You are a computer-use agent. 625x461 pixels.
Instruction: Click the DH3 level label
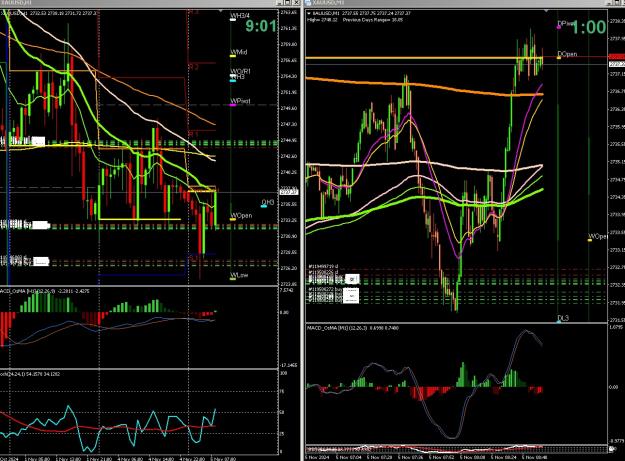click(268, 203)
